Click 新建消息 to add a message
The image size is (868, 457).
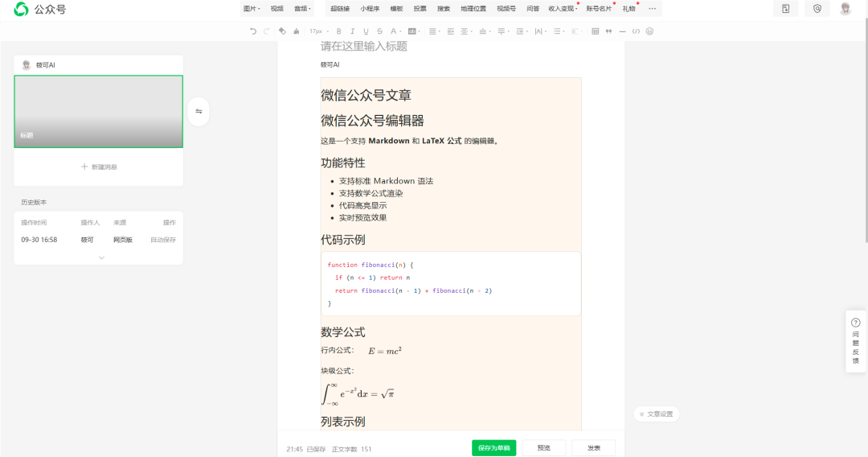[99, 167]
